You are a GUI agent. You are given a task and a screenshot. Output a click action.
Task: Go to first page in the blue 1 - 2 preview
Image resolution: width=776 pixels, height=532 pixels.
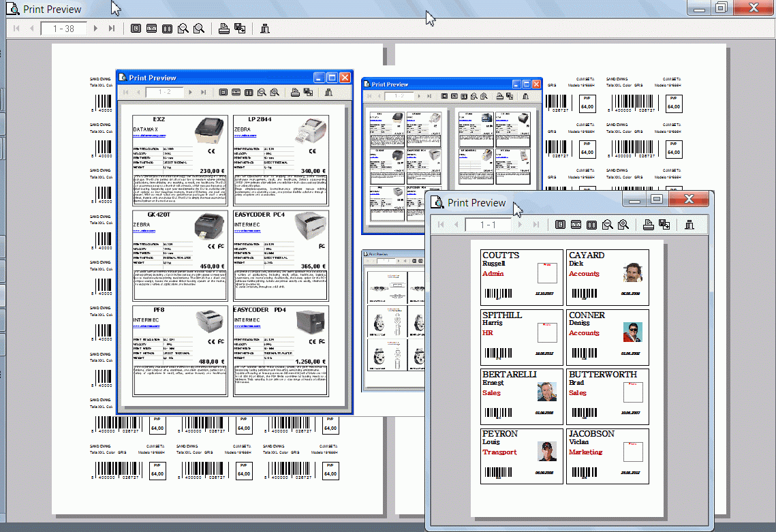[126, 93]
